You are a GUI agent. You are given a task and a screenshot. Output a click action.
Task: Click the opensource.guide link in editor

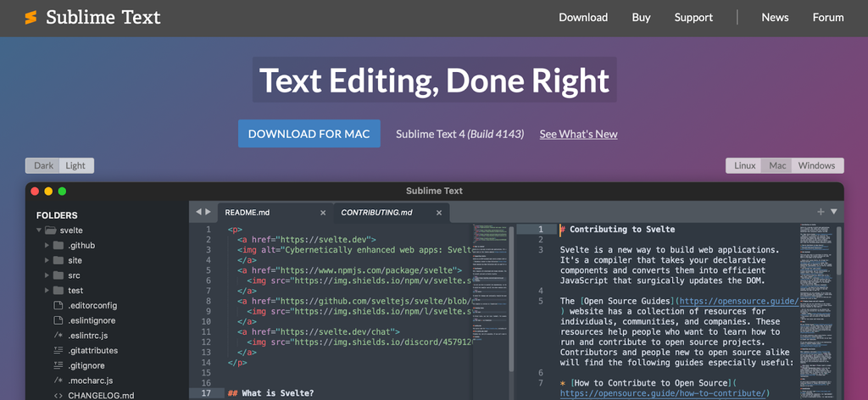(739, 302)
